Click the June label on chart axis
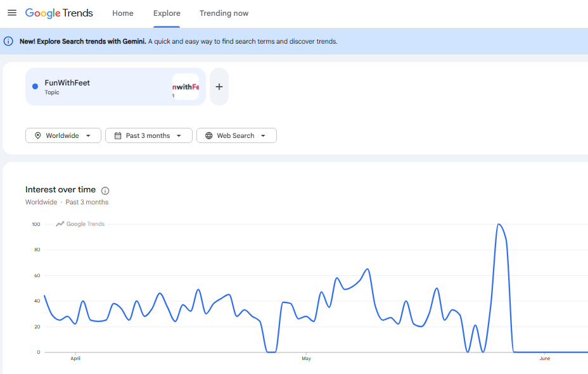The width and height of the screenshot is (588, 374). tap(545, 359)
